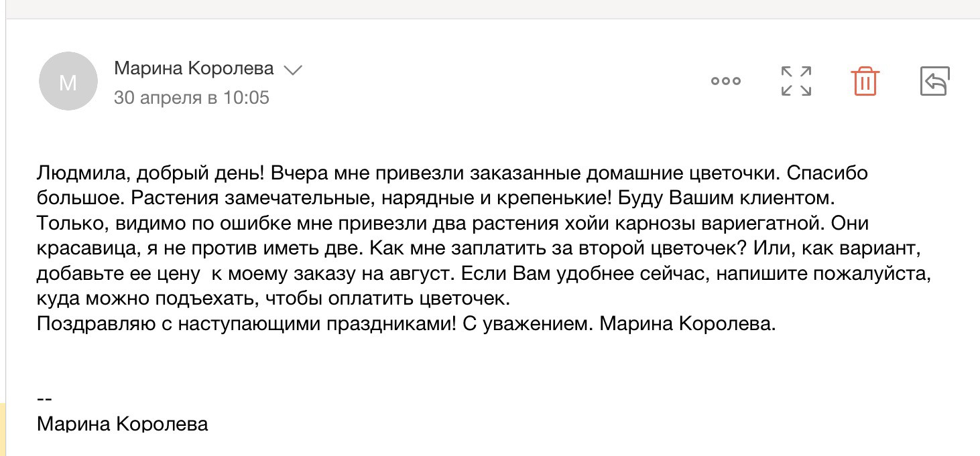Click the yellow strip at left edge
This screenshot has height=456, width=980.
coord(3,429)
